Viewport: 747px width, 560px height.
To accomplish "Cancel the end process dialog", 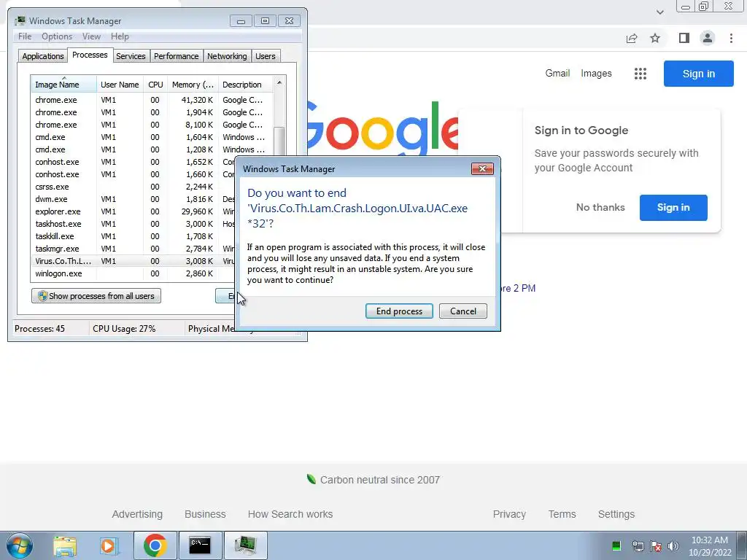I will 463,311.
